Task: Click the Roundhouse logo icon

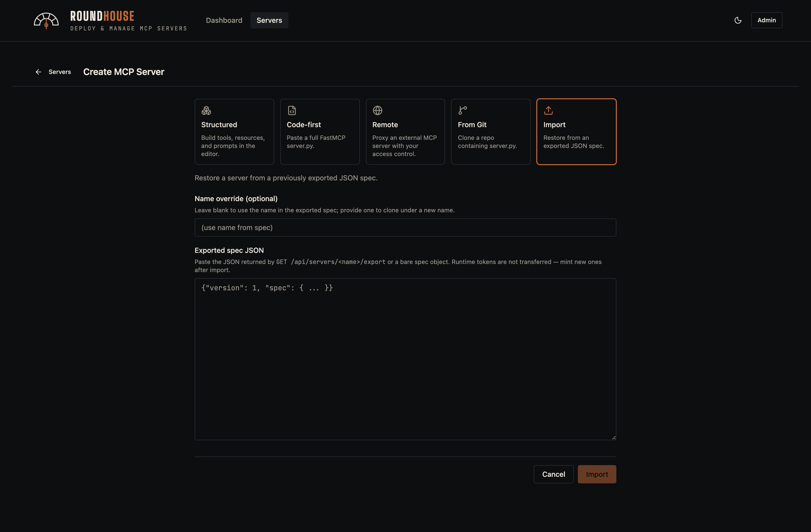Action: (46, 21)
